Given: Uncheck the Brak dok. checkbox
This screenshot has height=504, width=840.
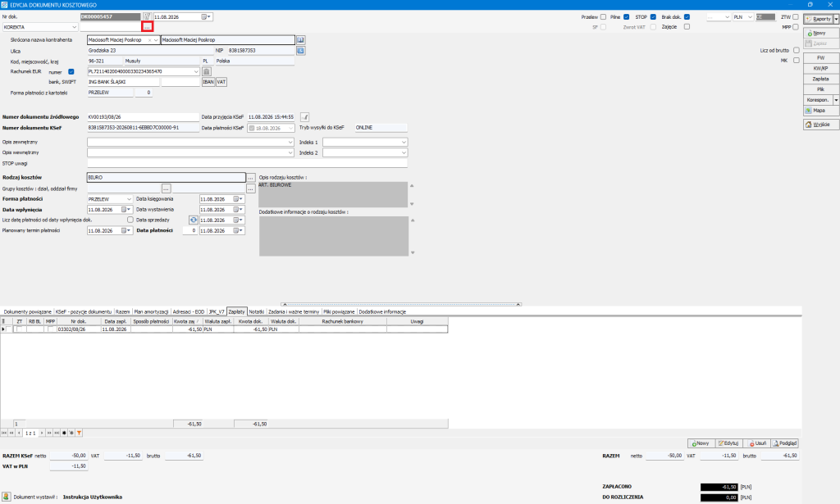Looking at the screenshot, I should (687, 17).
